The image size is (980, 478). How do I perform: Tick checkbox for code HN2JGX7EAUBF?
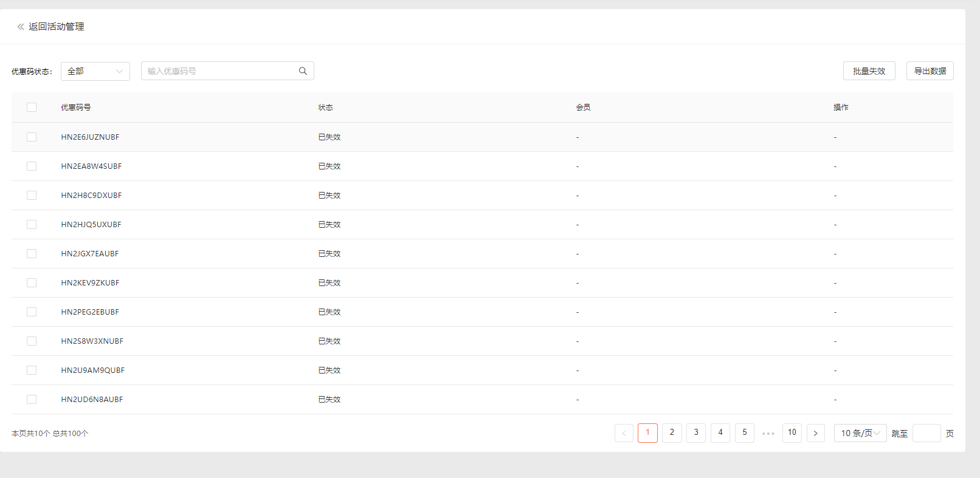(x=32, y=254)
